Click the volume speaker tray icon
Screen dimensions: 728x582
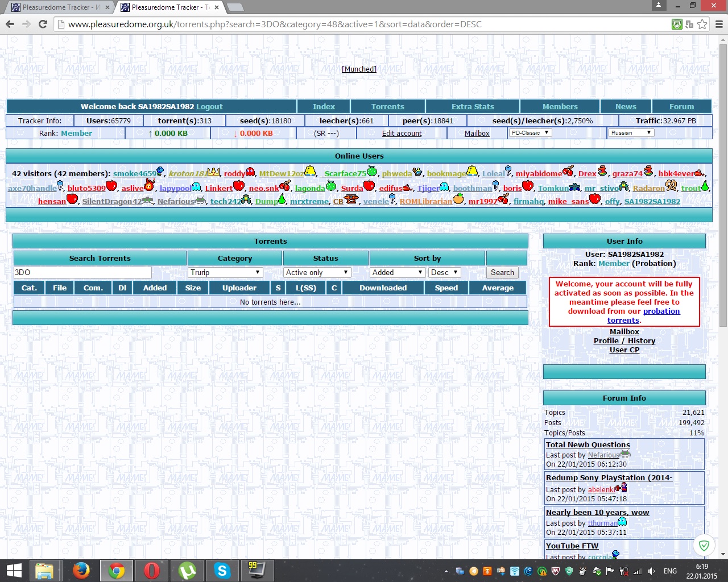click(x=652, y=571)
